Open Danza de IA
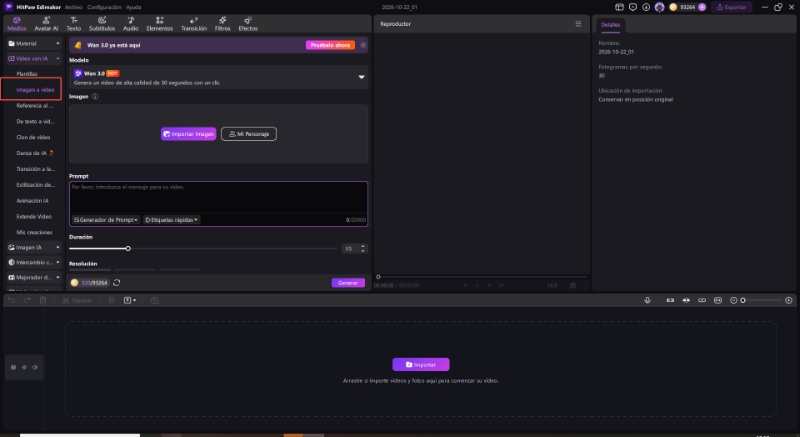The image size is (800, 437). point(35,153)
